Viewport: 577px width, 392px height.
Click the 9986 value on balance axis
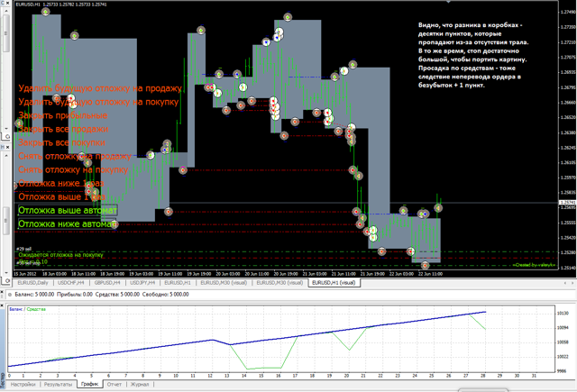click(x=562, y=371)
